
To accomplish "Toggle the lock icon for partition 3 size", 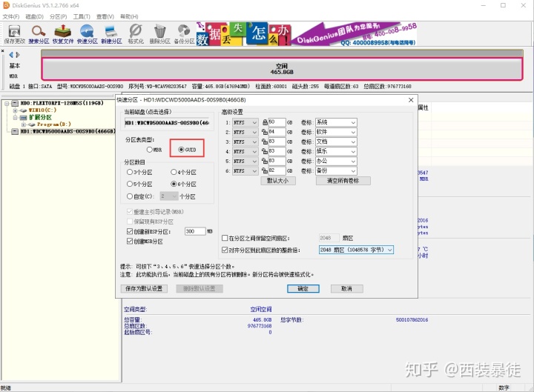I will click(x=265, y=142).
